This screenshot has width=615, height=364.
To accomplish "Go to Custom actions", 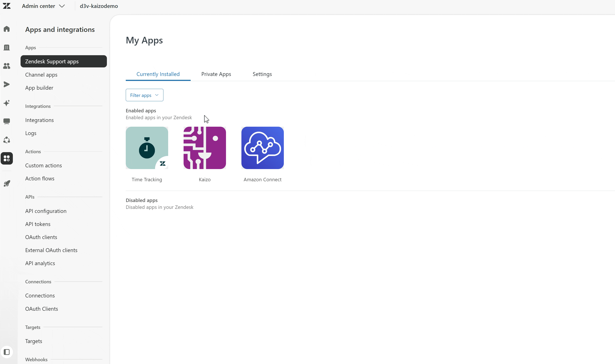I will click(x=43, y=165).
